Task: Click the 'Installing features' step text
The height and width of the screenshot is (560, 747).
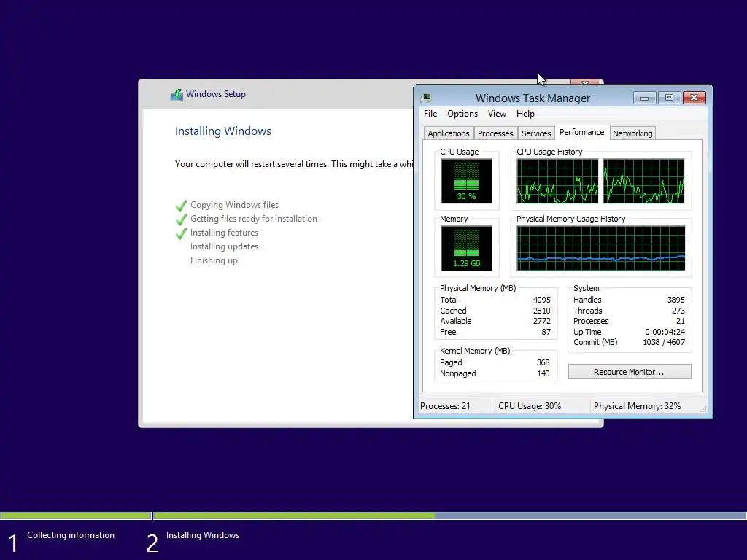Action: [x=224, y=233]
